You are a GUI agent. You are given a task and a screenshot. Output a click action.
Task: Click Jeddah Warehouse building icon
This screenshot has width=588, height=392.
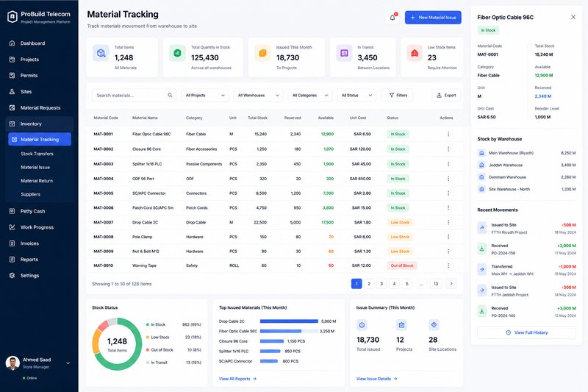point(481,165)
